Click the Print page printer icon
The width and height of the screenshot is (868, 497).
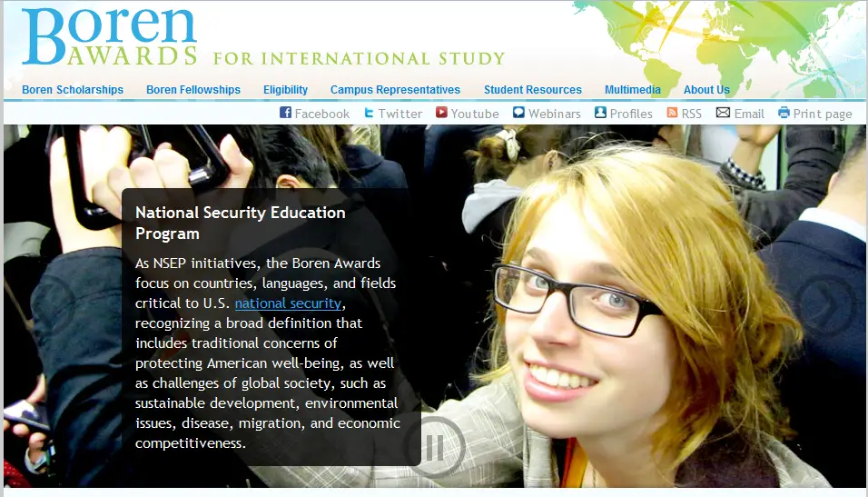click(x=784, y=113)
